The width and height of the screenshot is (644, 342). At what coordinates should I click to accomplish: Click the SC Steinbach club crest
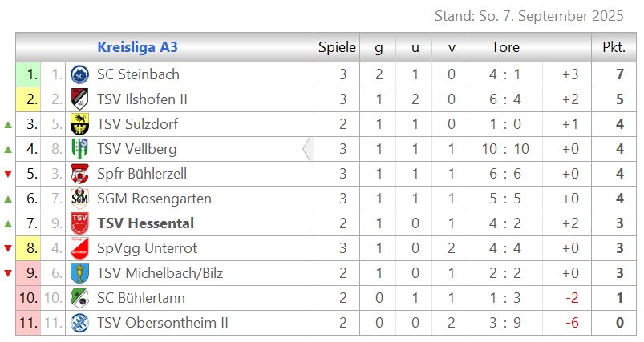point(79,75)
